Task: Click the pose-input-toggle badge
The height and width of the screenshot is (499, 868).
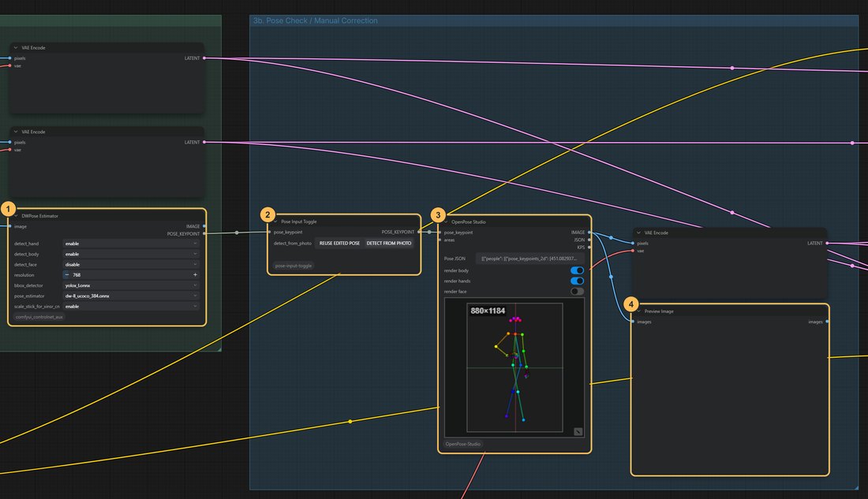Action: tap(294, 266)
